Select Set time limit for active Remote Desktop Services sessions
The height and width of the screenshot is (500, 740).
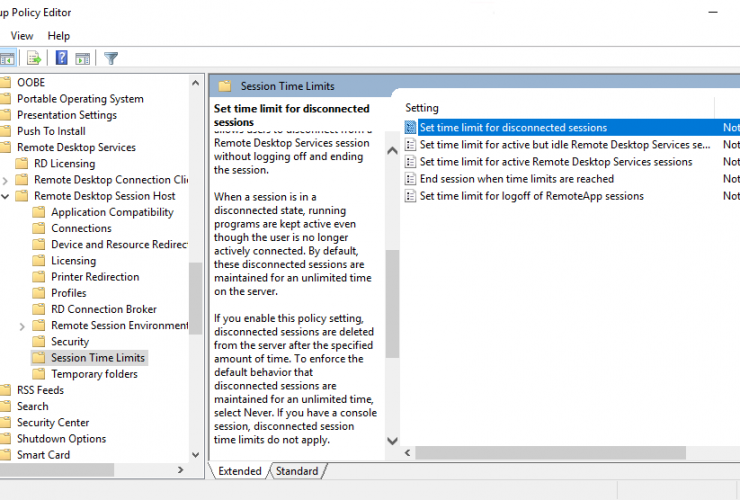(555, 162)
